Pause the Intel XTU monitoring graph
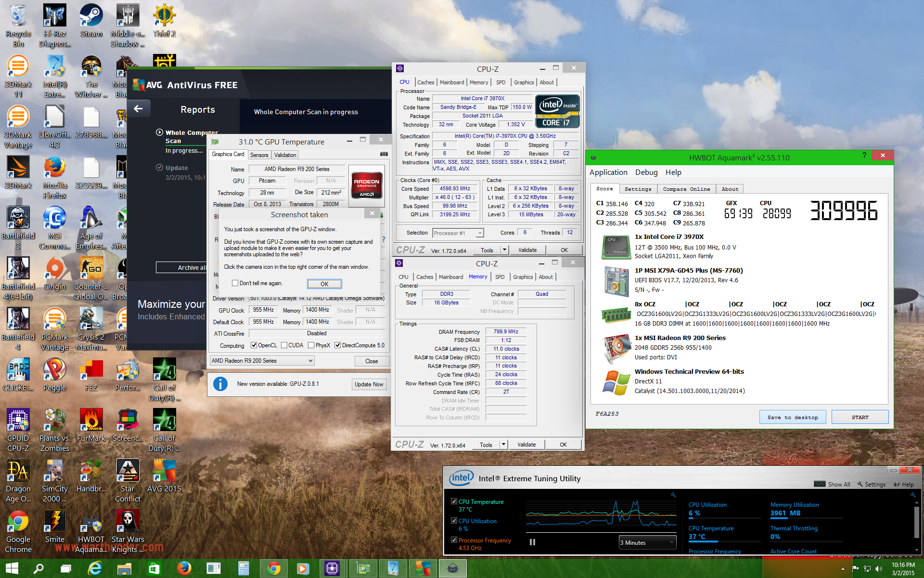 532,542
